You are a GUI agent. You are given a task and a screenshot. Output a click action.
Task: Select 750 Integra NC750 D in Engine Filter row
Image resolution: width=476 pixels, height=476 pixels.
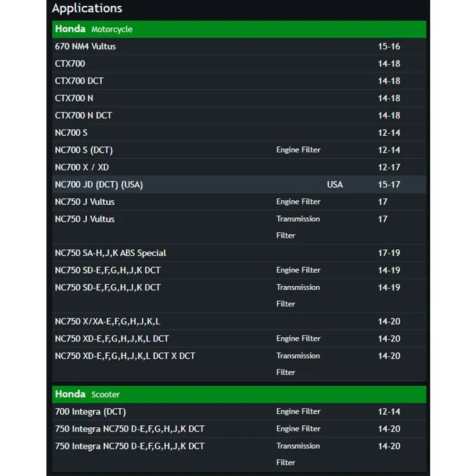point(130,429)
